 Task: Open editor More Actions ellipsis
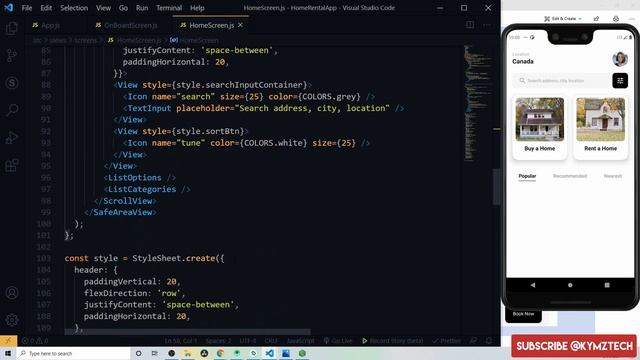click(487, 25)
